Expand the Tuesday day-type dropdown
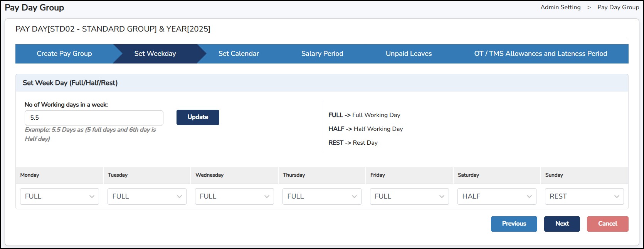The height and width of the screenshot is (249, 644). [147, 196]
